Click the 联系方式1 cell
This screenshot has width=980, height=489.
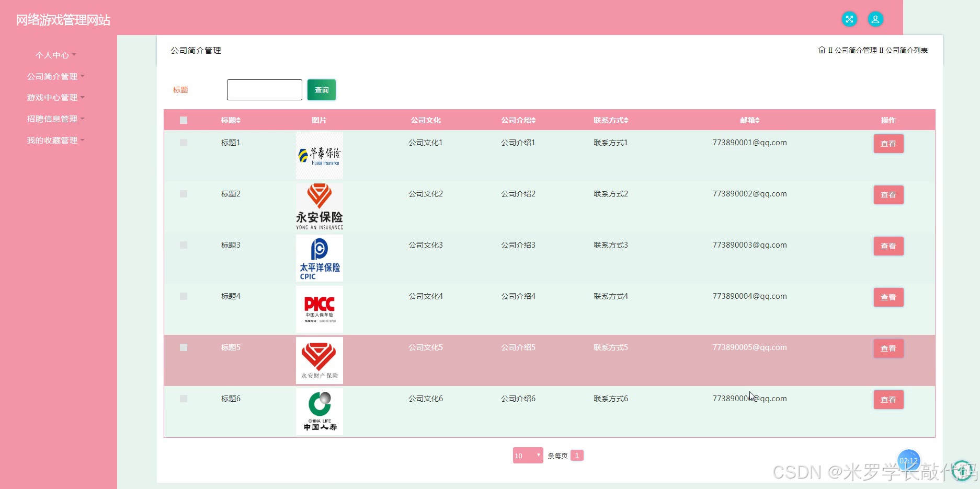coord(611,143)
